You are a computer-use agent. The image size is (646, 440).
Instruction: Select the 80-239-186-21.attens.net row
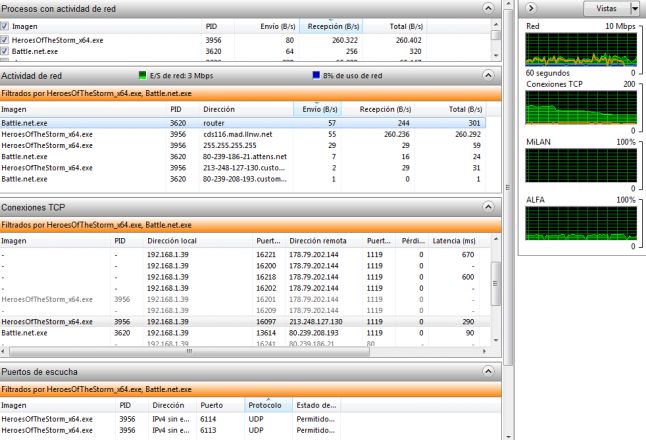point(243,157)
